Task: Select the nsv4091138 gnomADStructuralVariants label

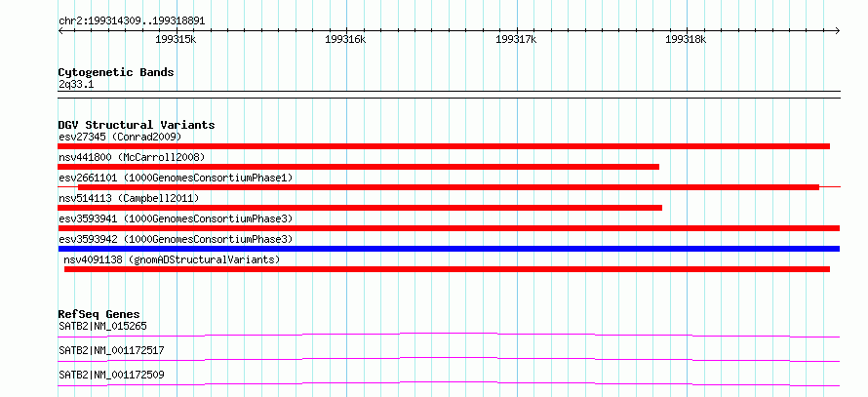Action: pos(172,259)
